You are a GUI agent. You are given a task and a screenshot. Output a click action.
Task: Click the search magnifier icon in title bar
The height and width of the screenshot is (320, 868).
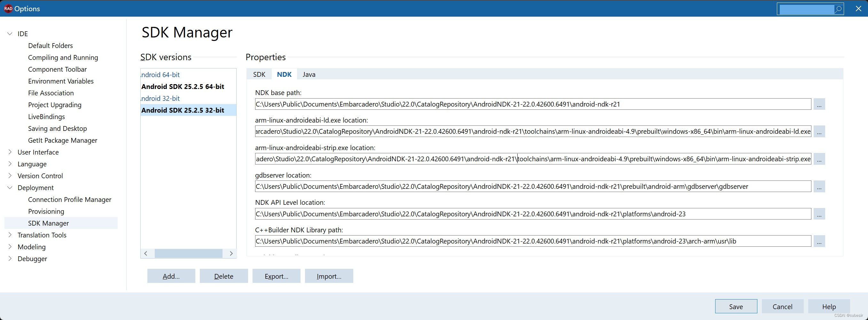click(x=838, y=9)
